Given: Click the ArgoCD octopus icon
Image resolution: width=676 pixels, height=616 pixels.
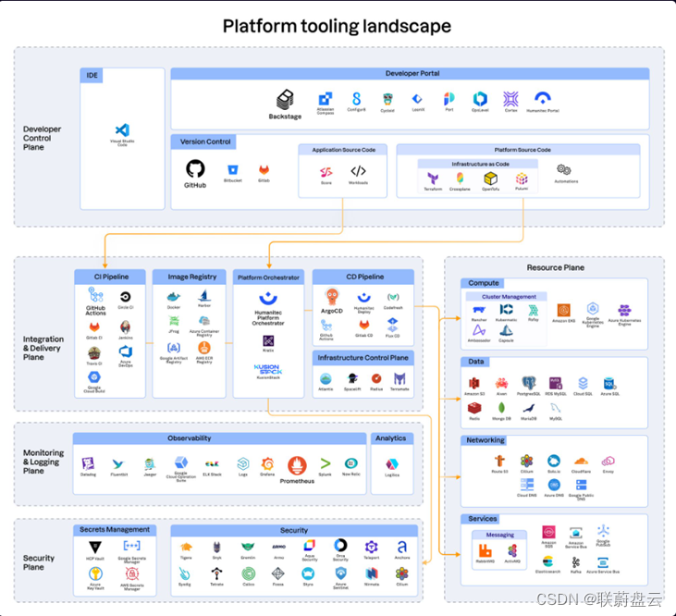Looking at the screenshot, I should pos(332,297).
